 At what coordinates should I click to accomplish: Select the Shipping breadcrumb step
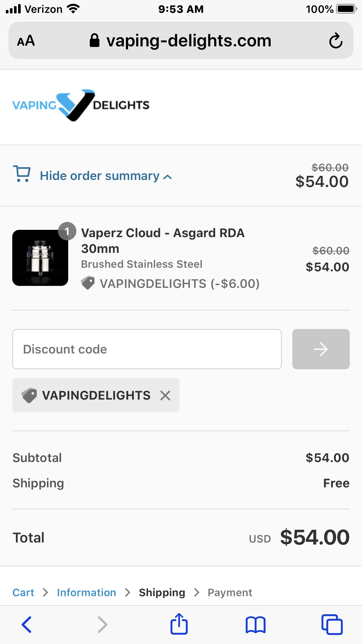pos(162,592)
